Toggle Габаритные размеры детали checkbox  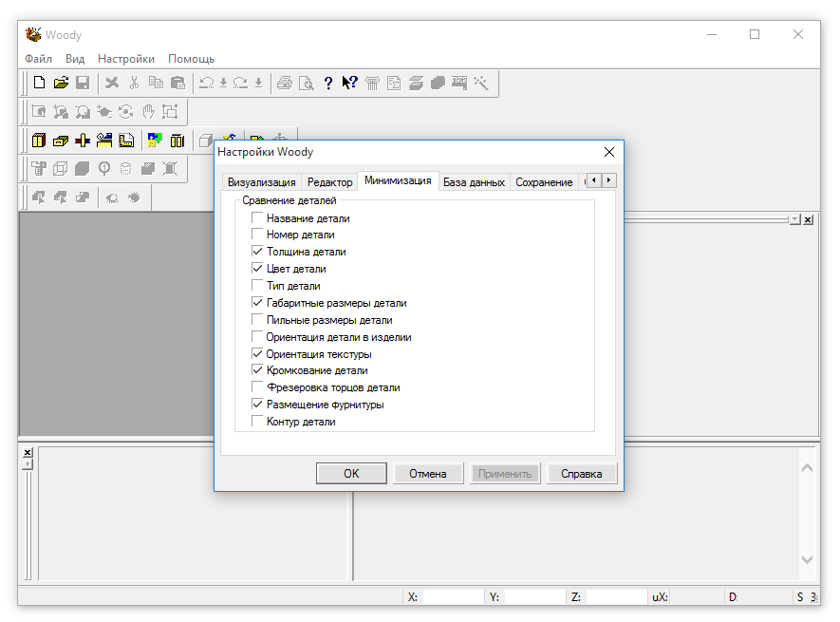point(257,303)
